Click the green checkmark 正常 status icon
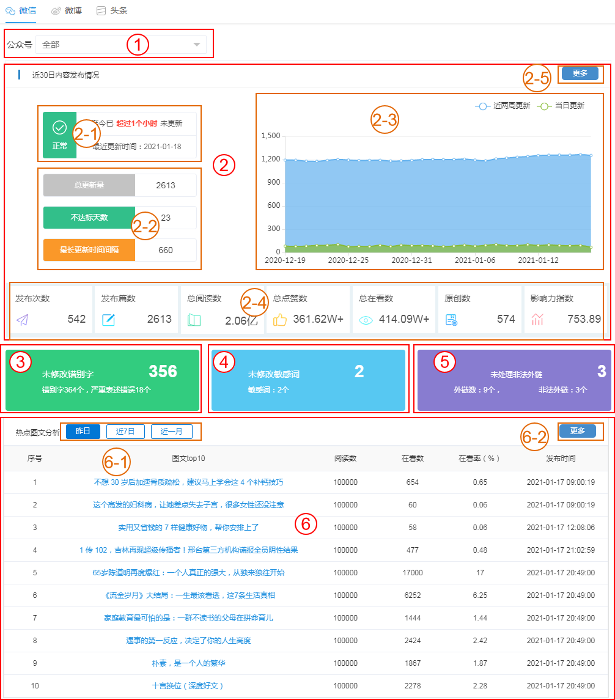Viewport: 615px width, 700px height. click(x=59, y=127)
